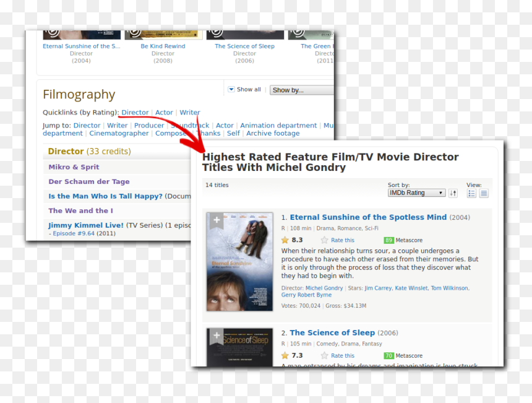The height and width of the screenshot is (403, 532).
Task: Click the 89 Metascore badge
Action: point(388,240)
